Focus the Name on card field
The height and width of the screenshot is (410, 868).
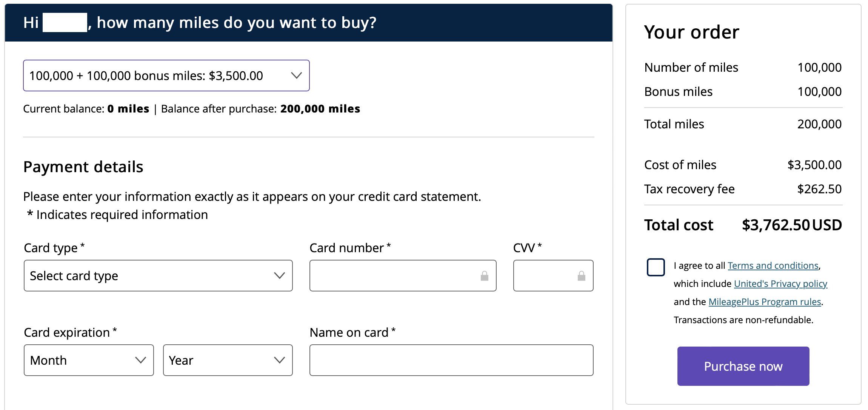(451, 360)
